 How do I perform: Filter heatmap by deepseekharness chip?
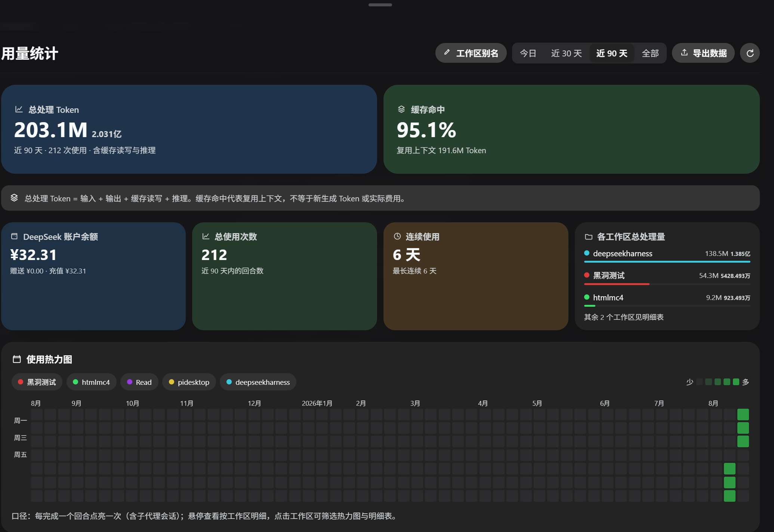click(258, 382)
